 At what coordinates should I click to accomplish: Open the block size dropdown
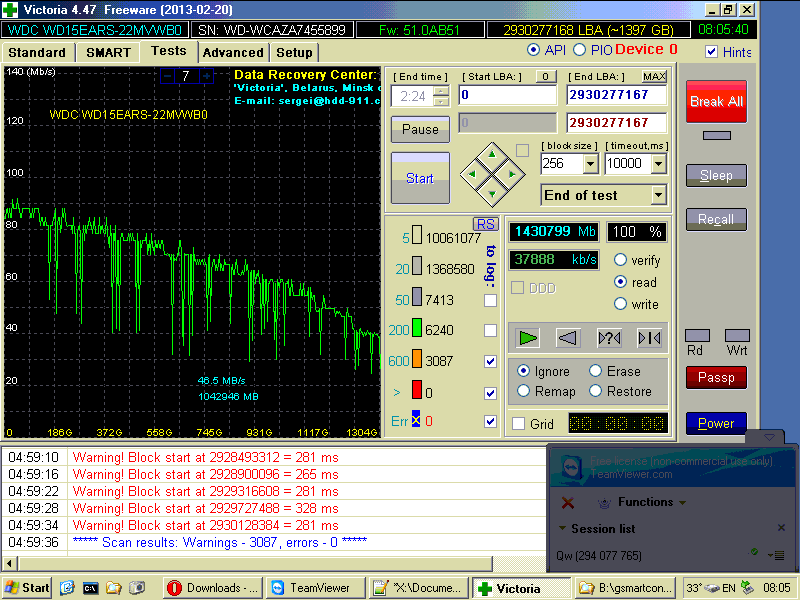[x=591, y=164]
